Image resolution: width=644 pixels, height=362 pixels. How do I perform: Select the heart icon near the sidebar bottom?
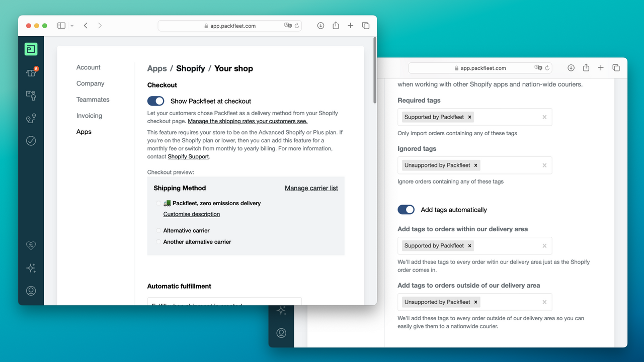click(31, 245)
